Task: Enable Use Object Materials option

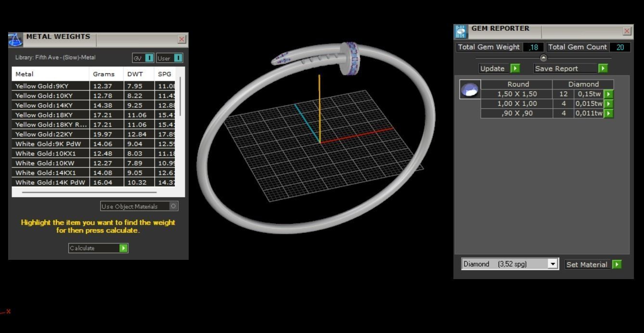Action: pyautogui.click(x=174, y=206)
